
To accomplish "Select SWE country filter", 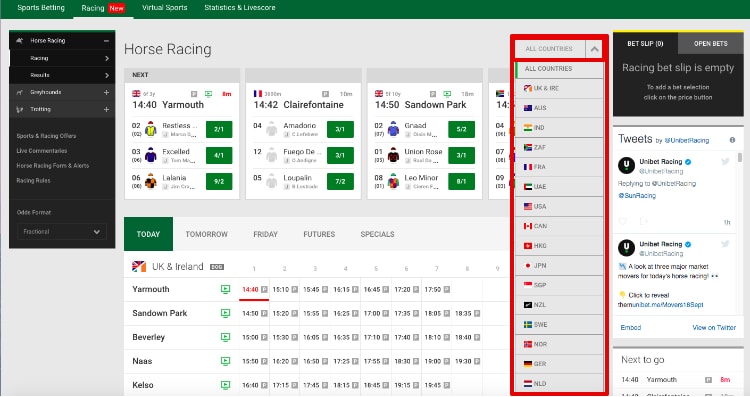I will [559, 325].
